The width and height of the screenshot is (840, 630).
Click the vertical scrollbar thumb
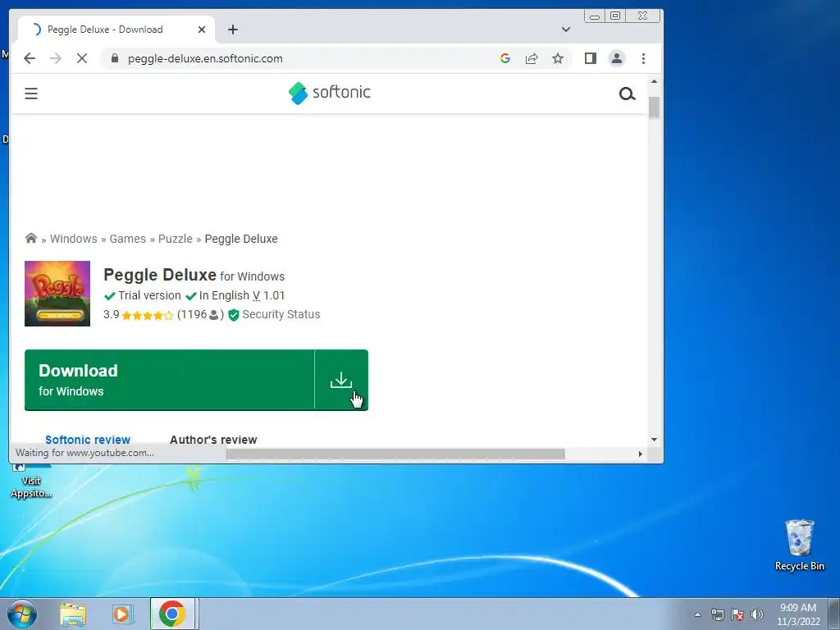click(x=654, y=107)
